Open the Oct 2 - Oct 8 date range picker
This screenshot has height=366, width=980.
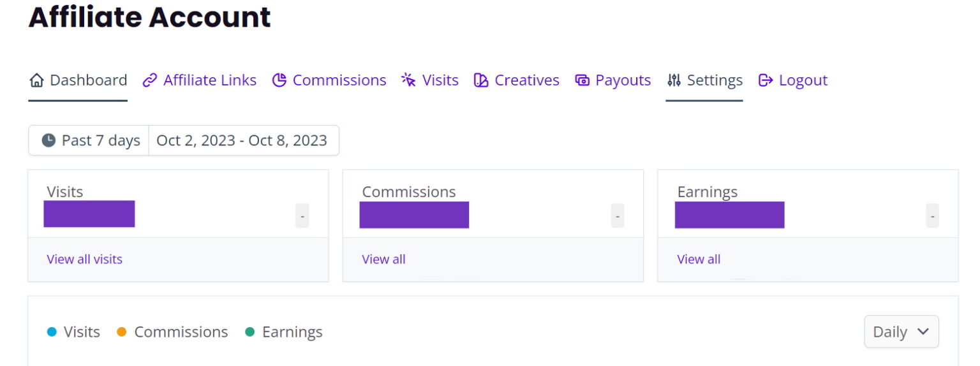pyautogui.click(x=242, y=140)
